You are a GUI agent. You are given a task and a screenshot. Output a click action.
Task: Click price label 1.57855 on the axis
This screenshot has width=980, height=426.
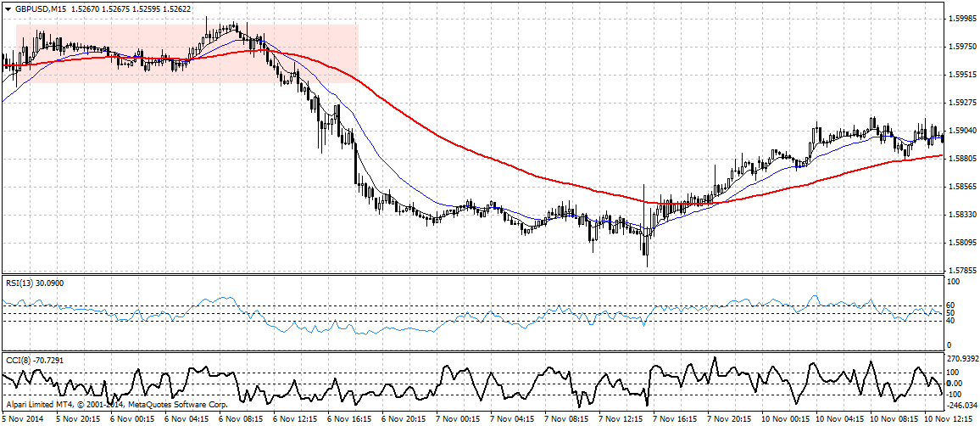tap(961, 271)
